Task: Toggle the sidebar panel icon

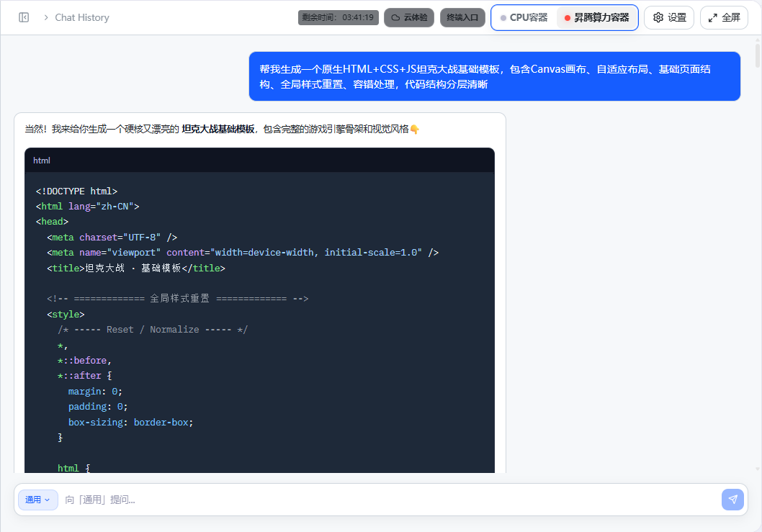Action: 24,17
